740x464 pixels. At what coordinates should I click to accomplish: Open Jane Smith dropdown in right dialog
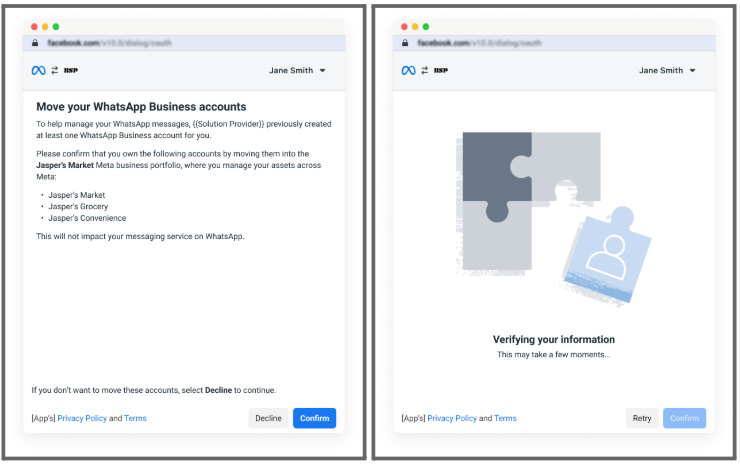pyautogui.click(x=667, y=71)
